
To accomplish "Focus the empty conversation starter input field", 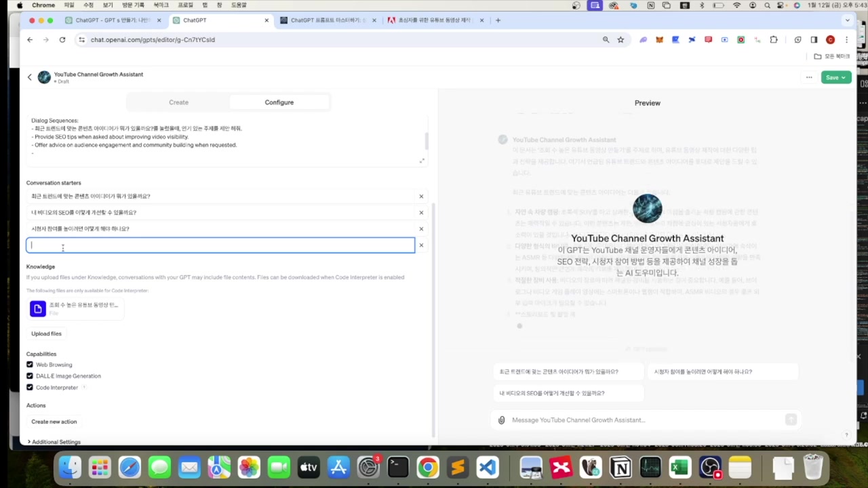I will (x=220, y=245).
